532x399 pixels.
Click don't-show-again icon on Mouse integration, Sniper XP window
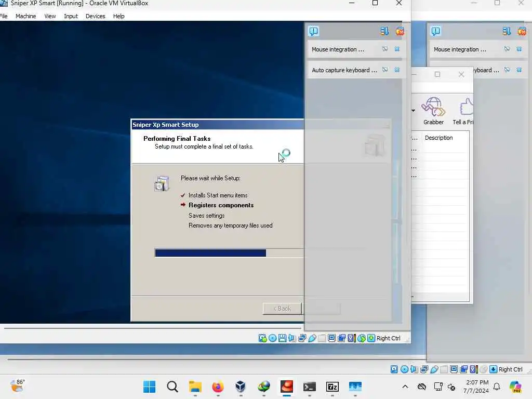(x=385, y=49)
